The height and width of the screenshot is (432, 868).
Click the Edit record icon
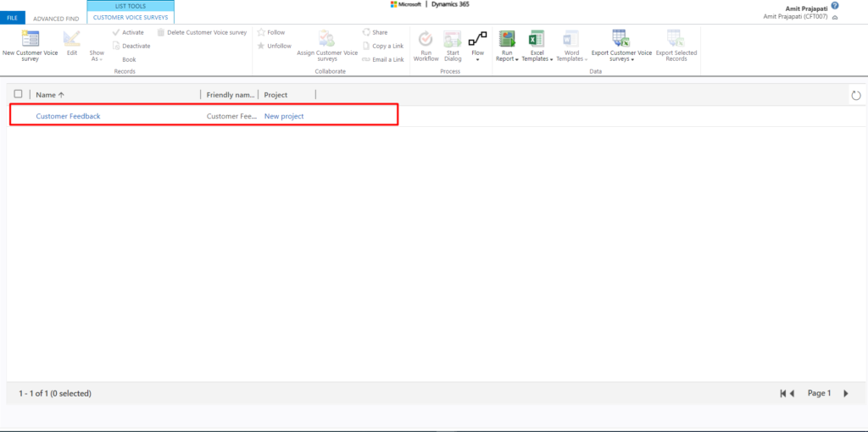click(72, 39)
